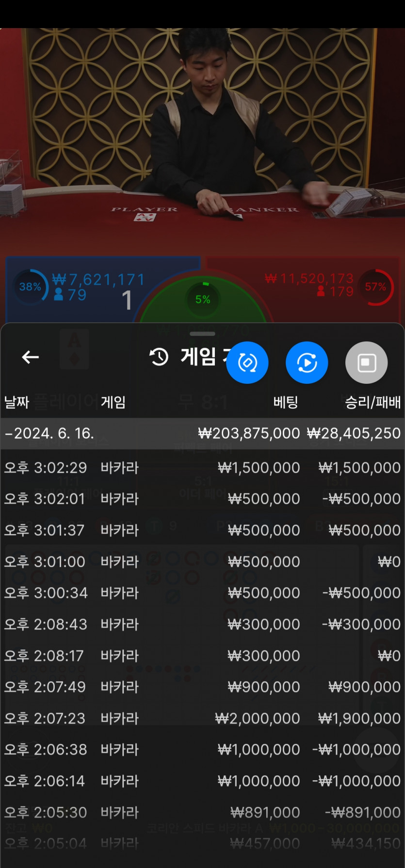Tap the 게임 column header
Viewport: 405px width, 868px height.
[x=113, y=402]
